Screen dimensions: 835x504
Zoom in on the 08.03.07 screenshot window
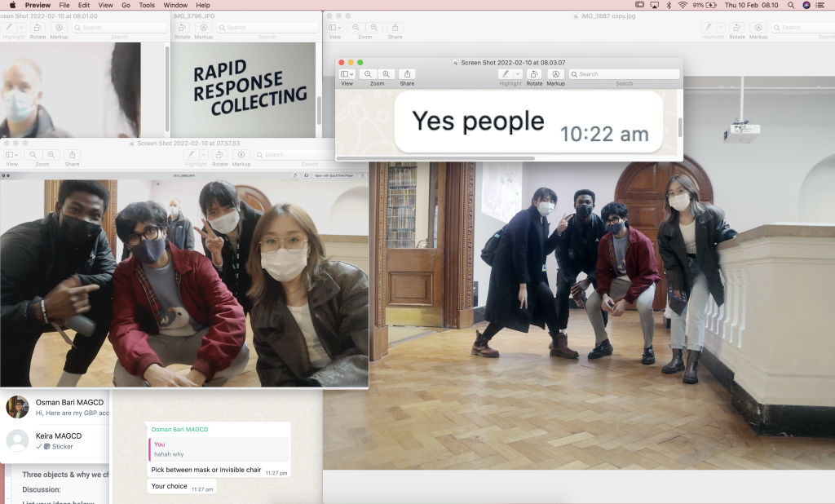(x=386, y=74)
